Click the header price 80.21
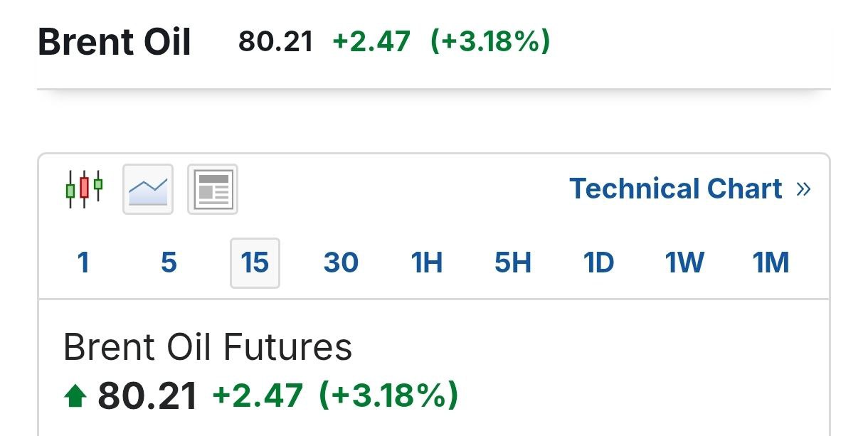The width and height of the screenshot is (868, 436). (275, 42)
